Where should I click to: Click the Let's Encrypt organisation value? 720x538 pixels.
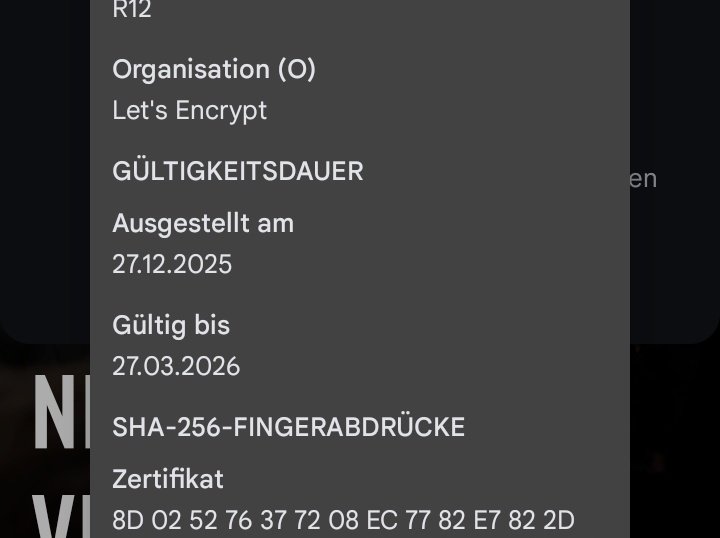pos(190,110)
